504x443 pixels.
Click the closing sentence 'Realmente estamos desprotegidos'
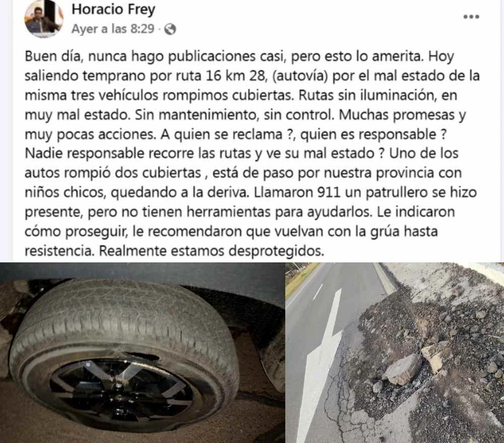211,251
